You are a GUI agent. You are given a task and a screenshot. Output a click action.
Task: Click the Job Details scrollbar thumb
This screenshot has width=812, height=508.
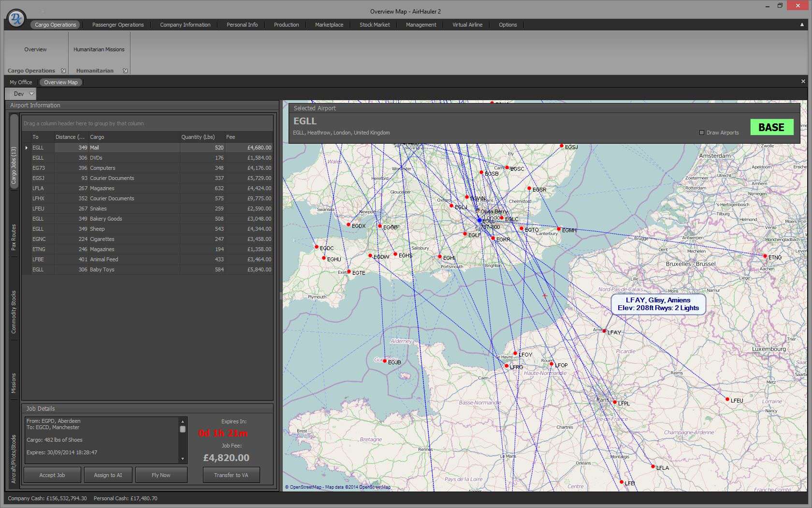click(183, 429)
